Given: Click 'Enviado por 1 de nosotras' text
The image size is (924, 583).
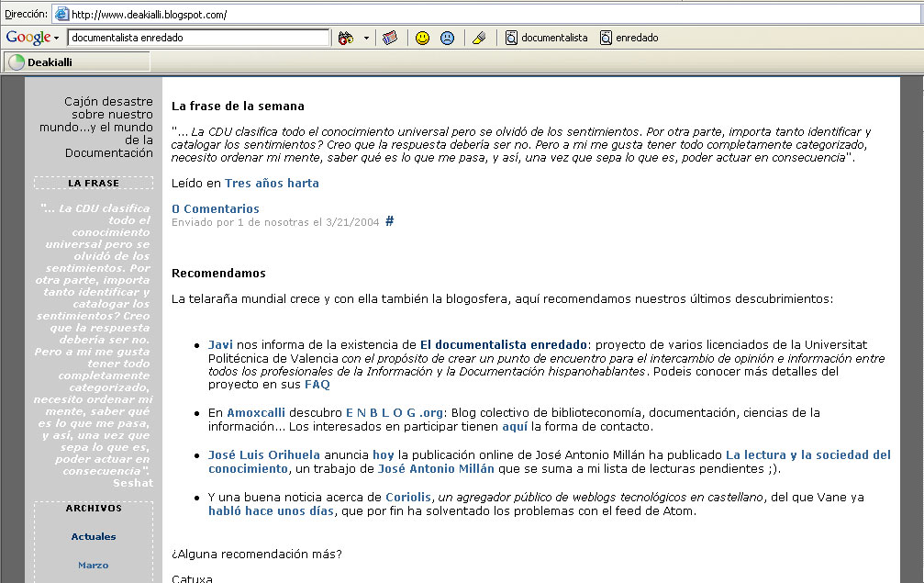Looking at the screenshot, I should coord(239,222).
